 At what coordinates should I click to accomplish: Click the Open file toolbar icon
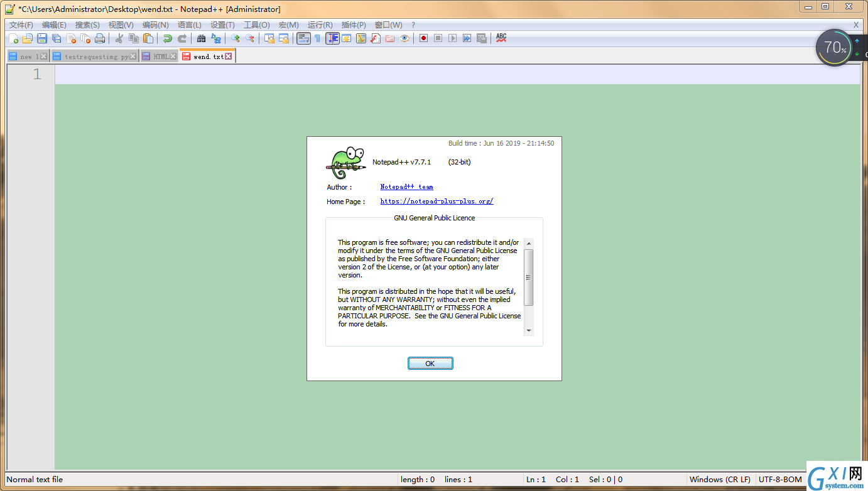click(x=28, y=38)
